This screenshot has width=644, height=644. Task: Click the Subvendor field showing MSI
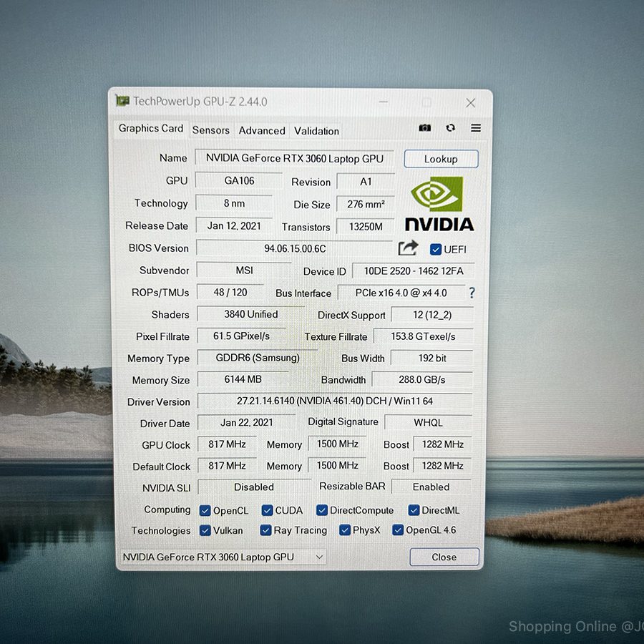244,270
